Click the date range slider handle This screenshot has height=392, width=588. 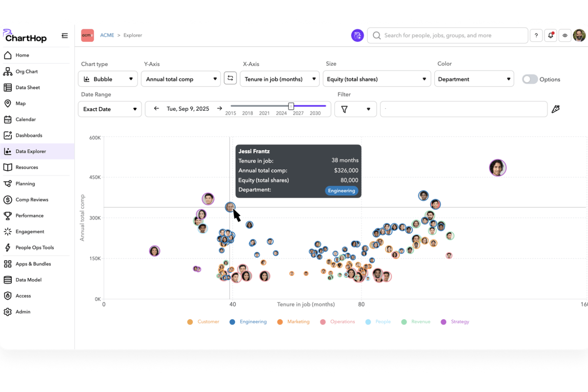[x=291, y=106]
